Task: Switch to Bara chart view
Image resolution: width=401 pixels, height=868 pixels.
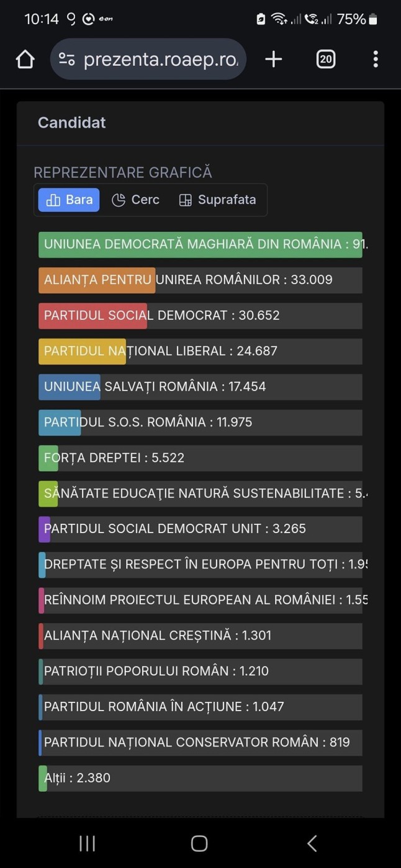Action: pyautogui.click(x=69, y=200)
